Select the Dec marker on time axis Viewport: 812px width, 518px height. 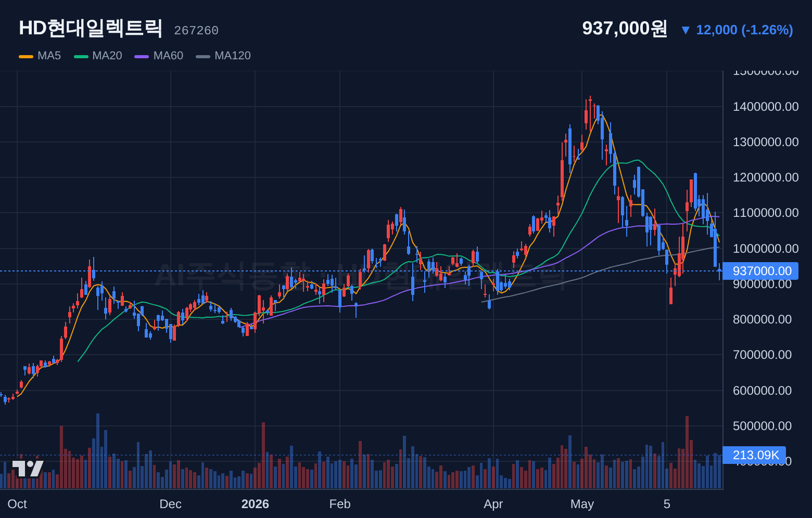point(170,504)
